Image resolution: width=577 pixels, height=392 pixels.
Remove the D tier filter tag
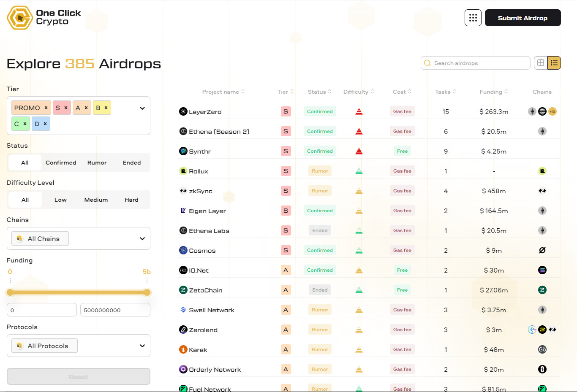click(x=45, y=124)
